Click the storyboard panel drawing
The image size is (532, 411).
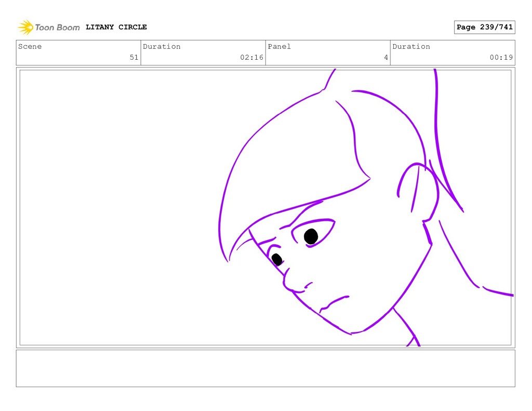(x=265, y=208)
